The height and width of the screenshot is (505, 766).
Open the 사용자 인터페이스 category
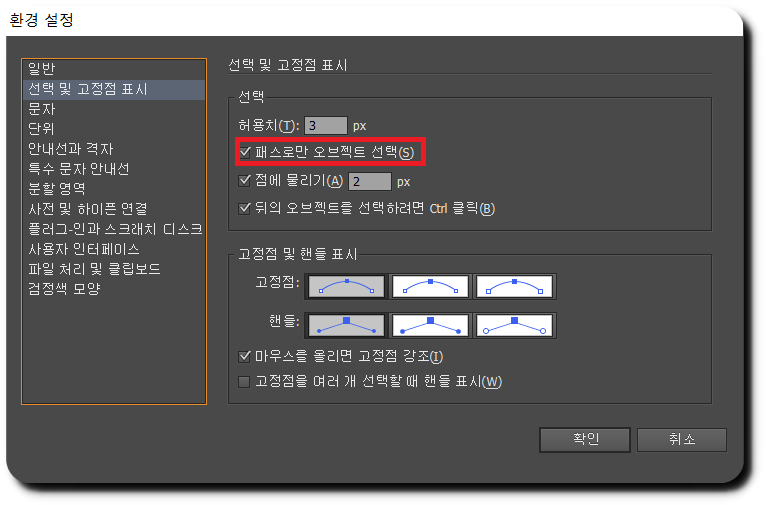(114, 249)
